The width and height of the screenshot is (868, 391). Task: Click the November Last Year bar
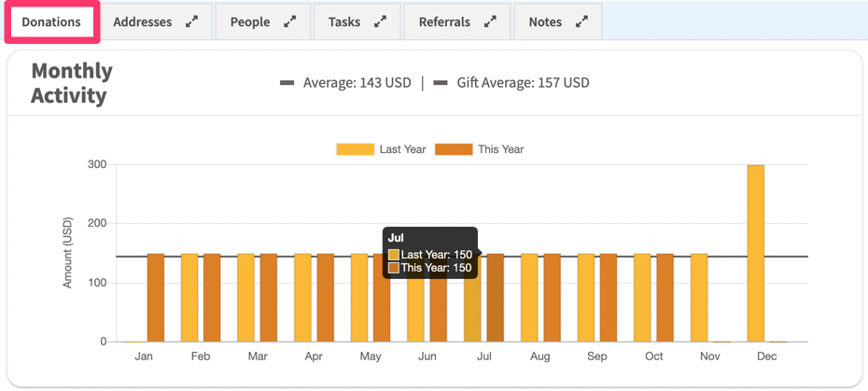coord(699,298)
